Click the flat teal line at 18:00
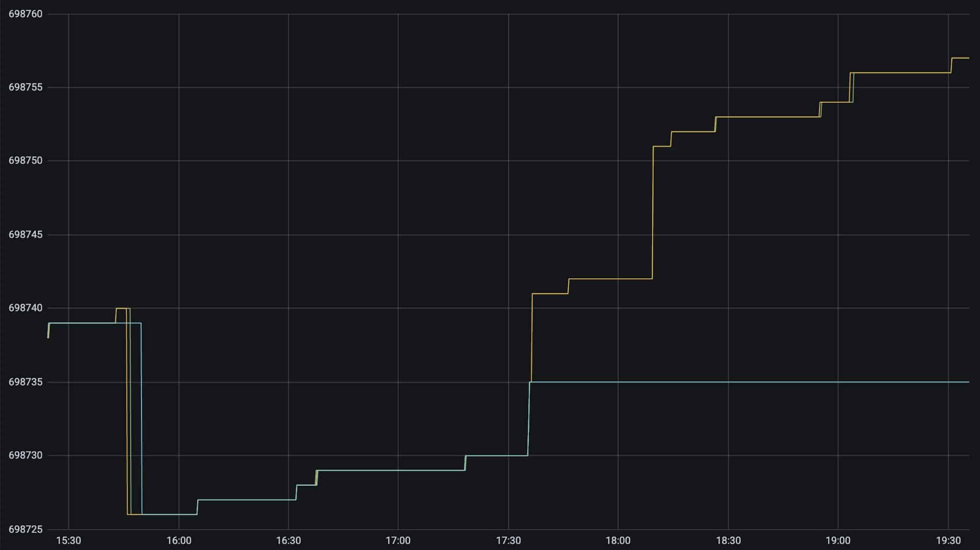 pyautogui.click(x=618, y=382)
